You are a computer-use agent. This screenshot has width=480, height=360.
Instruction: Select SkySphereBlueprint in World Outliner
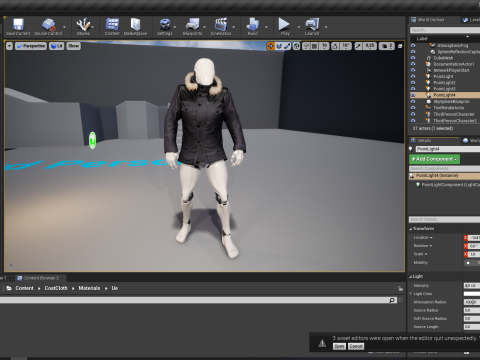click(x=452, y=101)
